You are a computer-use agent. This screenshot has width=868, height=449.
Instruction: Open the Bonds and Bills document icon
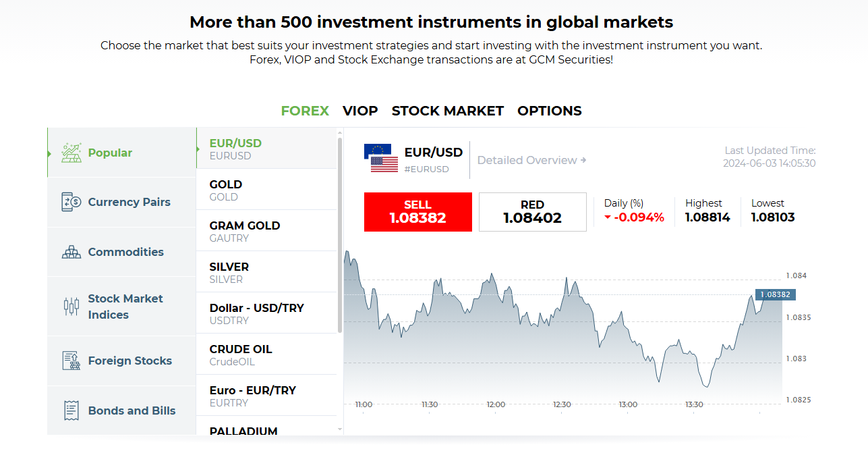coord(71,411)
